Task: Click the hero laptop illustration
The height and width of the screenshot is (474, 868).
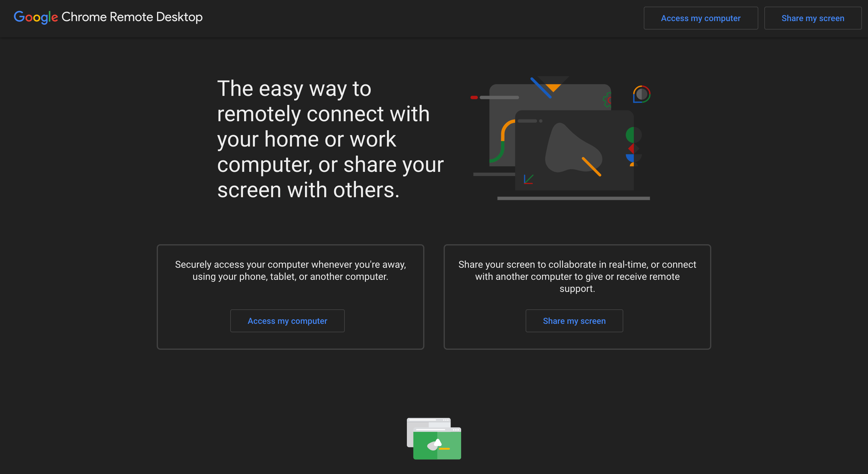Action: 560,138
